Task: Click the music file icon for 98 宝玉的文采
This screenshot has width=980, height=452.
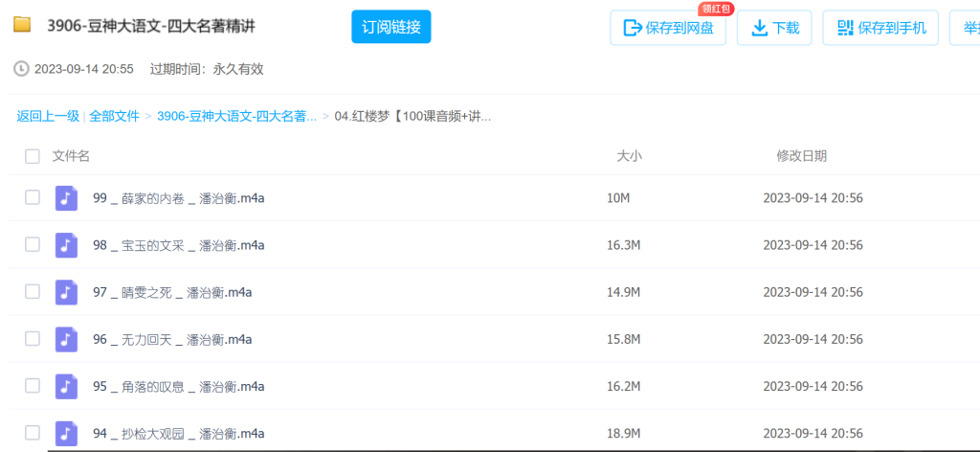Action: 66,245
